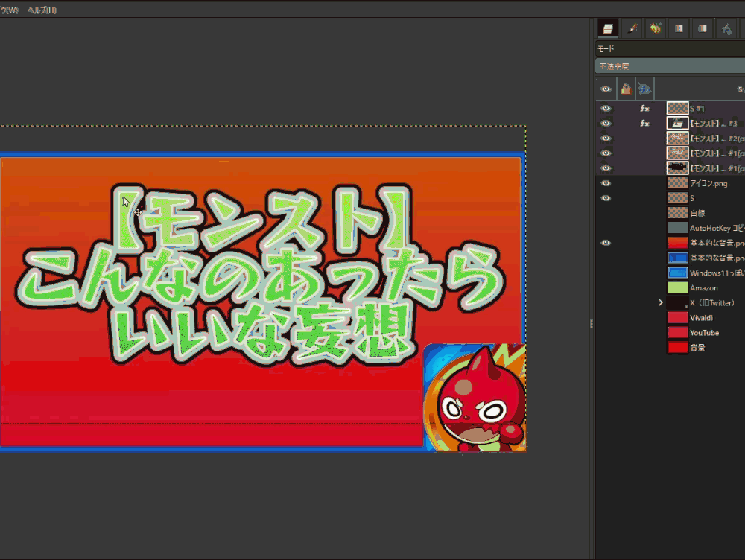Adjust the 不透明度 opacity slider
Screen dimensions: 745x560
[670, 66]
